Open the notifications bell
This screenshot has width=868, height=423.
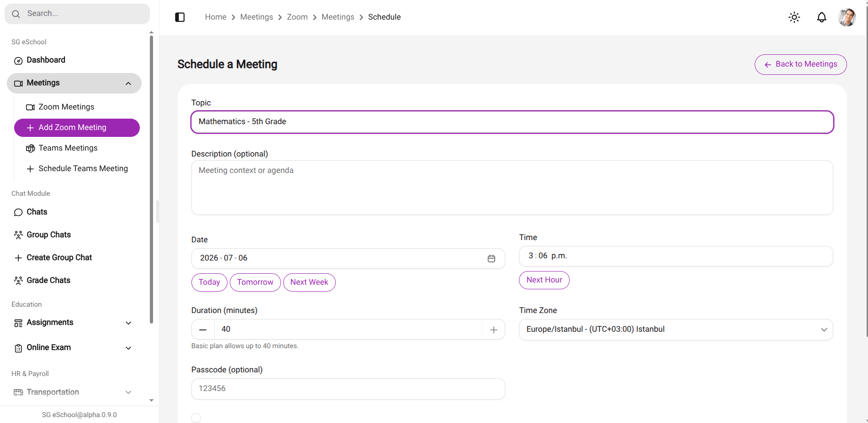coord(822,17)
